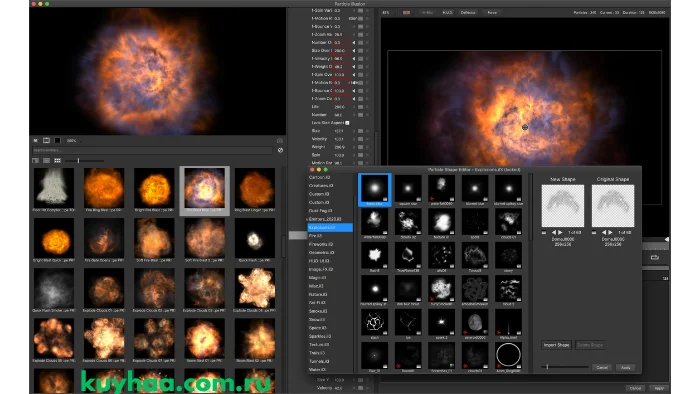This screenshot has height=394, width=700.
Task: Toggle the small square button in Velocity row
Action: tap(361, 139)
